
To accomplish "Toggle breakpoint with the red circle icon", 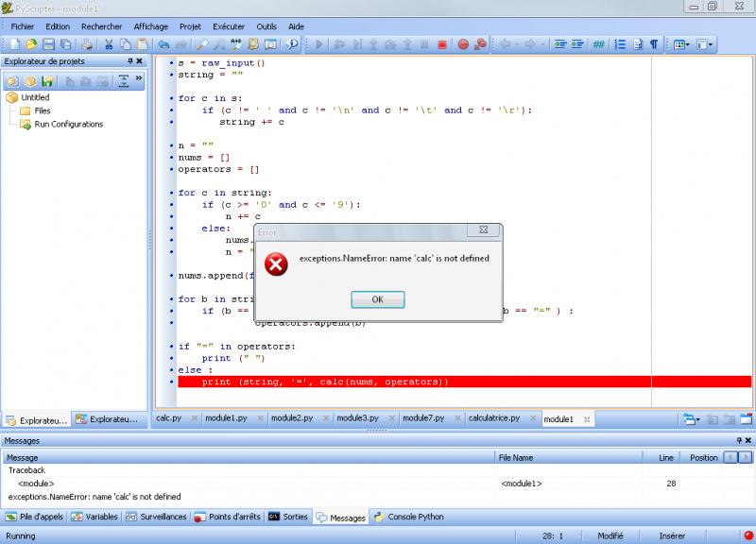I will [463, 44].
